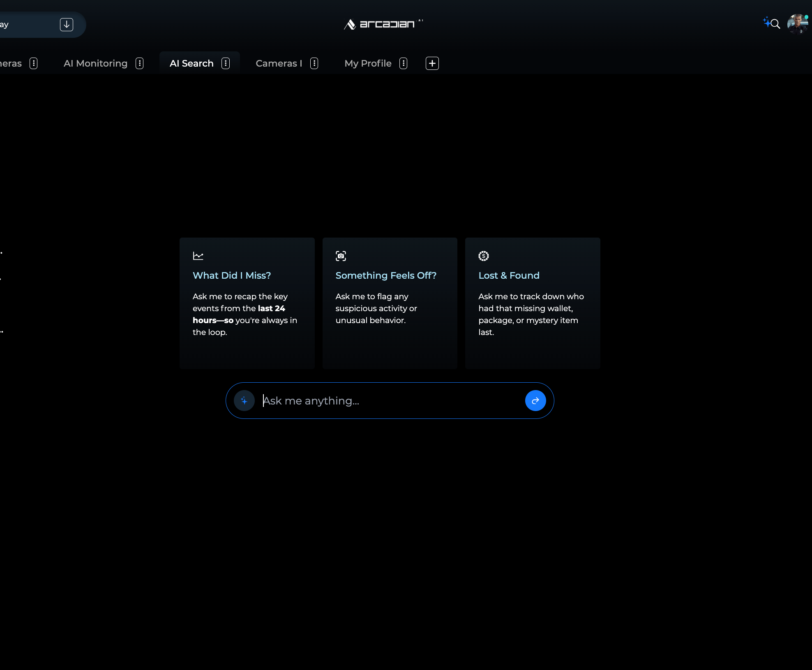
Task: Submit query with blue send arrow
Action: point(535,400)
